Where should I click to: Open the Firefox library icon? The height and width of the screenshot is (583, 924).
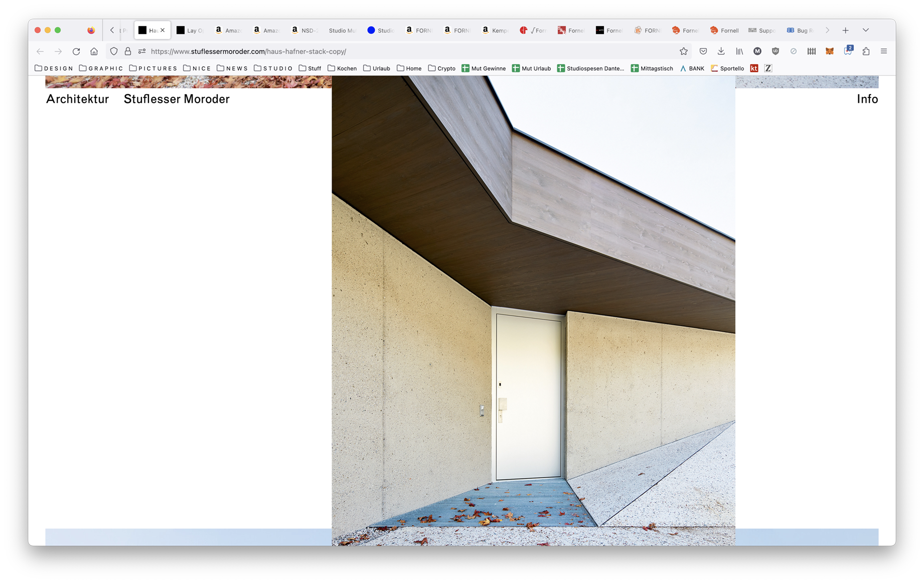(x=739, y=51)
